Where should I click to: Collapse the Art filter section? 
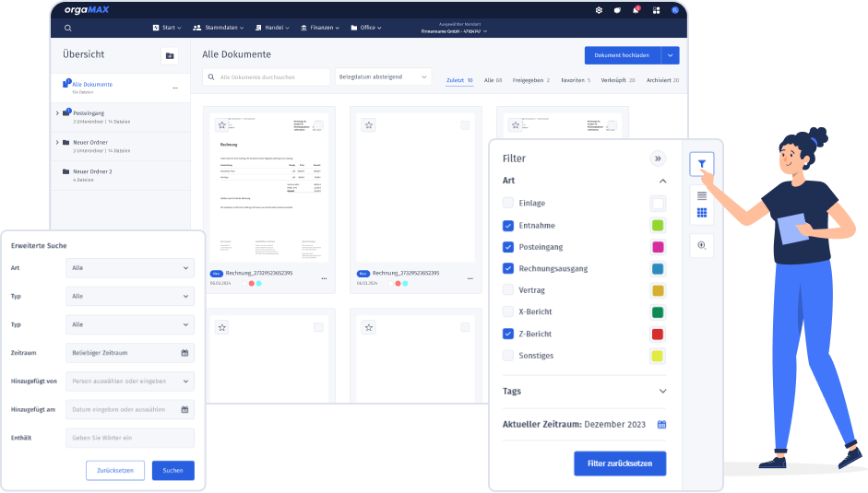(662, 181)
